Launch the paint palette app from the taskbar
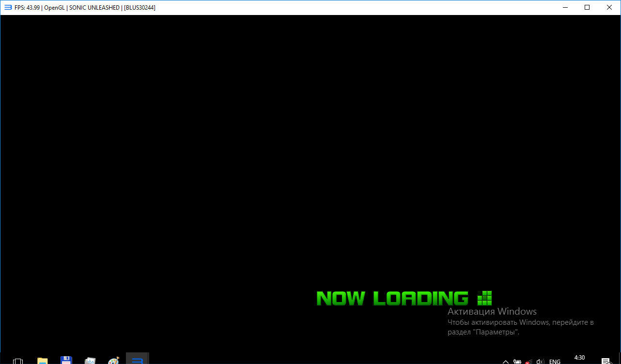The width and height of the screenshot is (621, 364). click(x=113, y=361)
